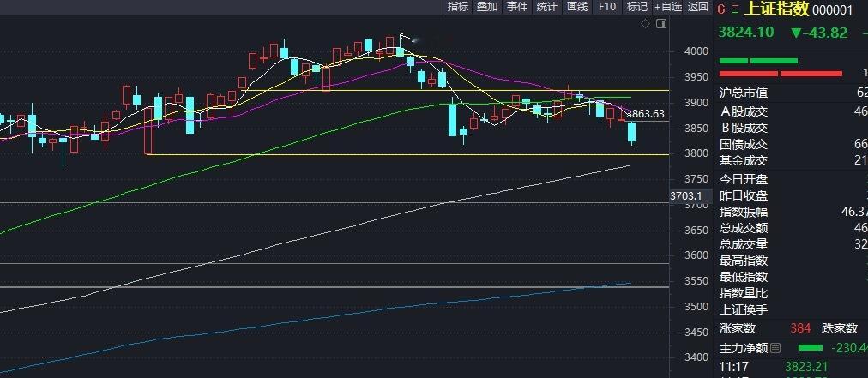The image size is (868, 378).
Task: Select the 最低指数 row label
Action: tap(744, 277)
